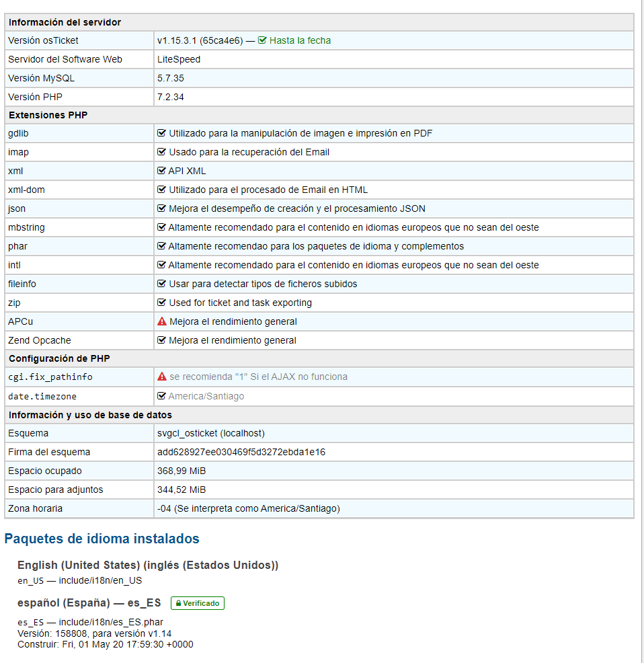This screenshot has height=663, width=644.
Task: Click "Utilizado para la manipulación de imagen" description
Action: 300,133
